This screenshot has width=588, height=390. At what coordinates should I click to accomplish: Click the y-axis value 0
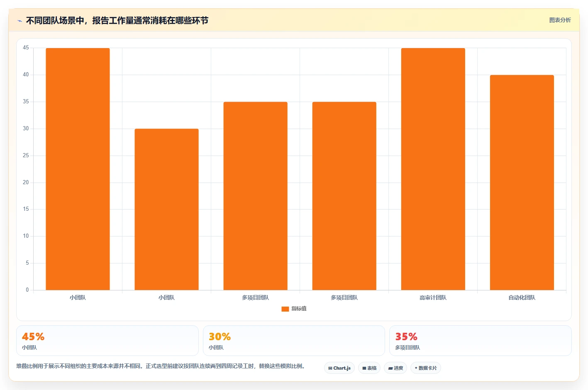[27, 290]
